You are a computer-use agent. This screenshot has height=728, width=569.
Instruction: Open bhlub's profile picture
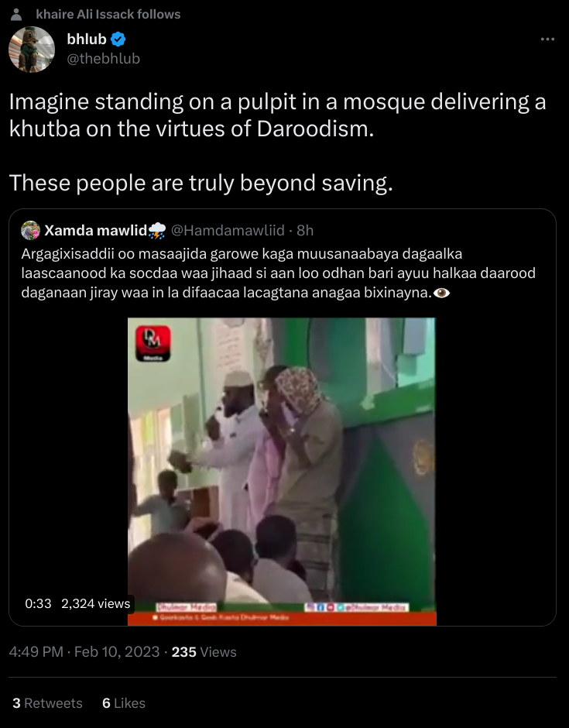click(x=32, y=50)
